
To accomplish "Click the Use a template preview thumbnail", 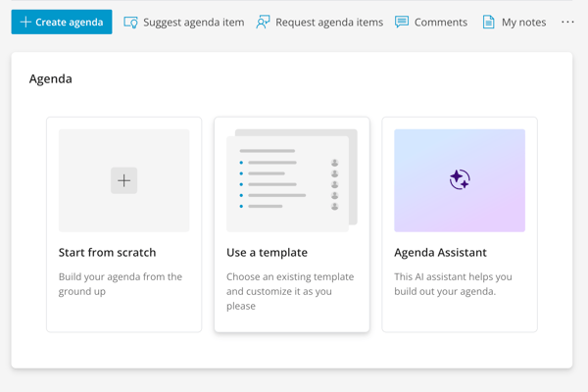I will 291,180.
